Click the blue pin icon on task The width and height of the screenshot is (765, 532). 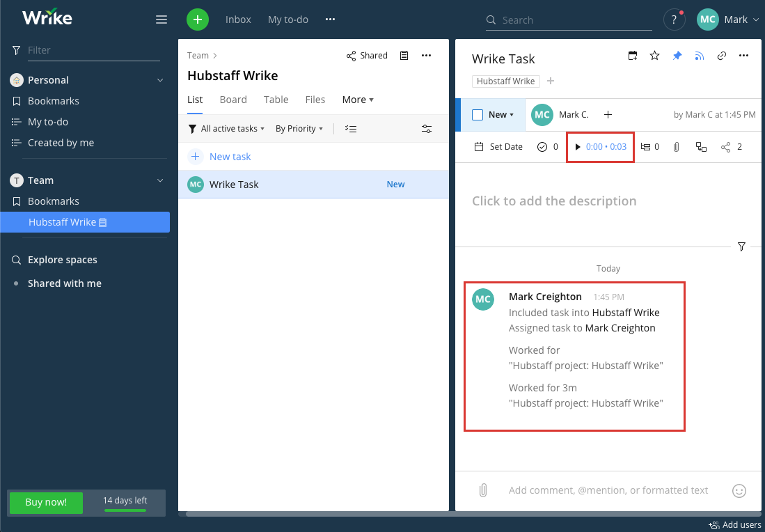[677, 56]
